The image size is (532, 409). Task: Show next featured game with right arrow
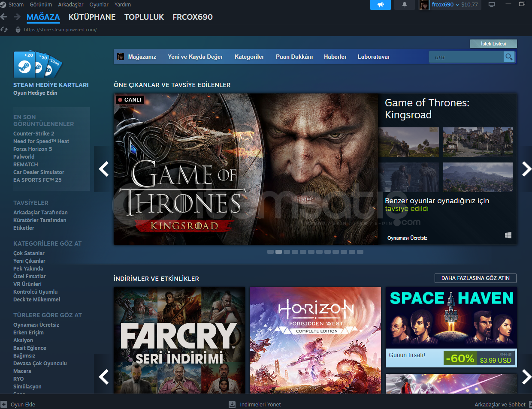526,169
